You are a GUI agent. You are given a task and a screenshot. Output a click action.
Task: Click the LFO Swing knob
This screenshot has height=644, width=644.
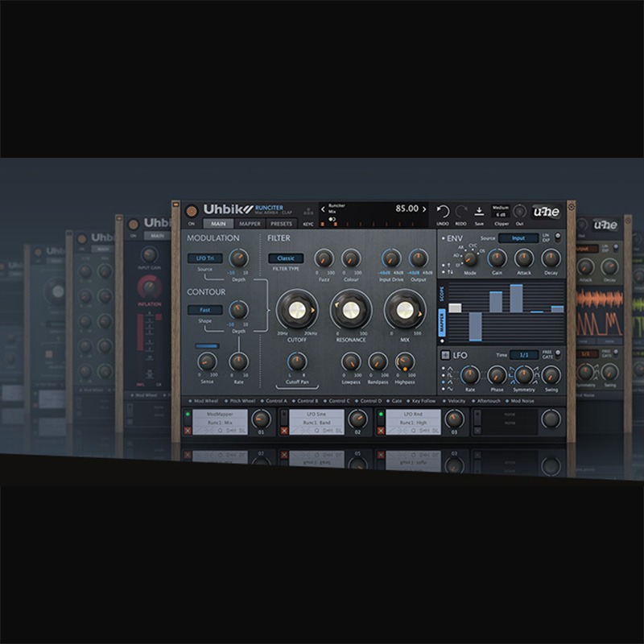click(551, 375)
